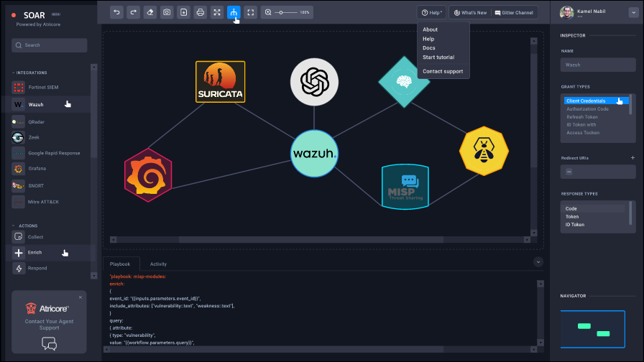Toggle the tree layout toolbar icon
The height and width of the screenshot is (362, 644).
click(234, 12)
